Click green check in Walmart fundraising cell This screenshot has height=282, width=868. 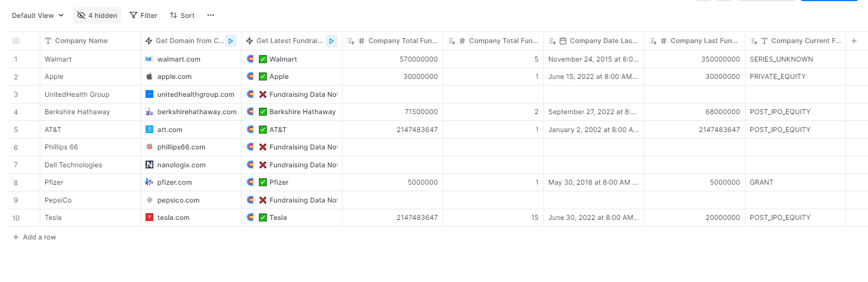pyautogui.click(x=262, y=59)
